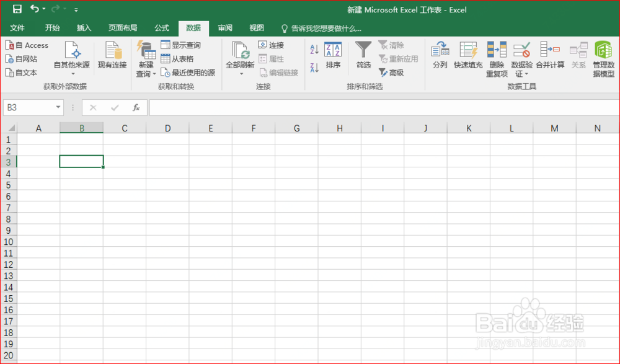
Task: Click Flash Fill (快速填充)
Action: (x=468, y=55)
